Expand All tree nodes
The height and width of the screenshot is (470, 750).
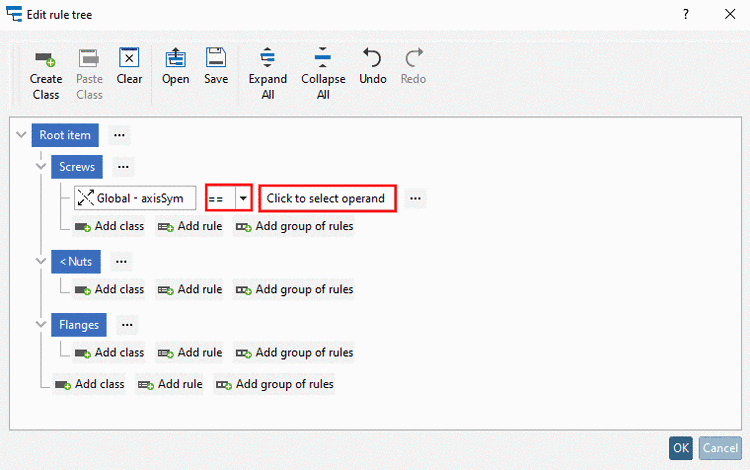click(267, 74)
